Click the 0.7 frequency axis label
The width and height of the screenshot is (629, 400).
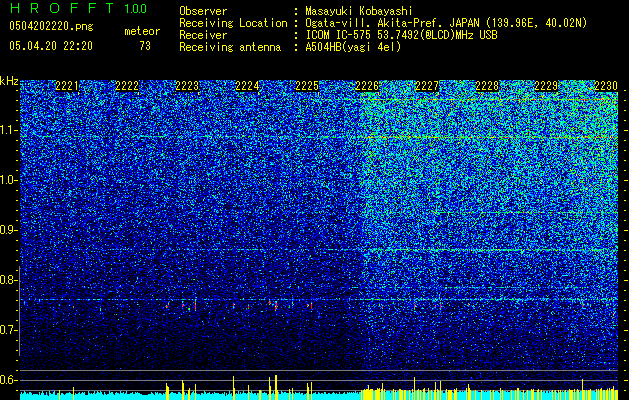[8, 330]
